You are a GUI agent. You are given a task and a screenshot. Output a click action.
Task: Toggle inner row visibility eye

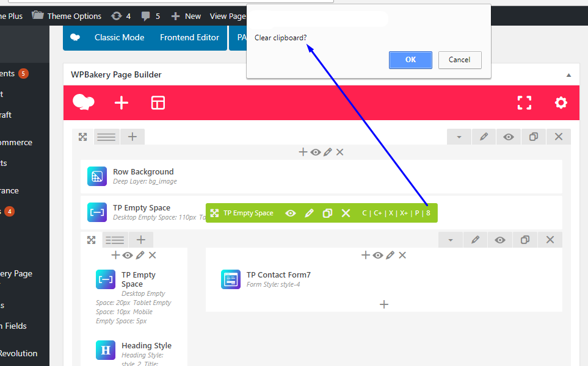tap(500, 240)
